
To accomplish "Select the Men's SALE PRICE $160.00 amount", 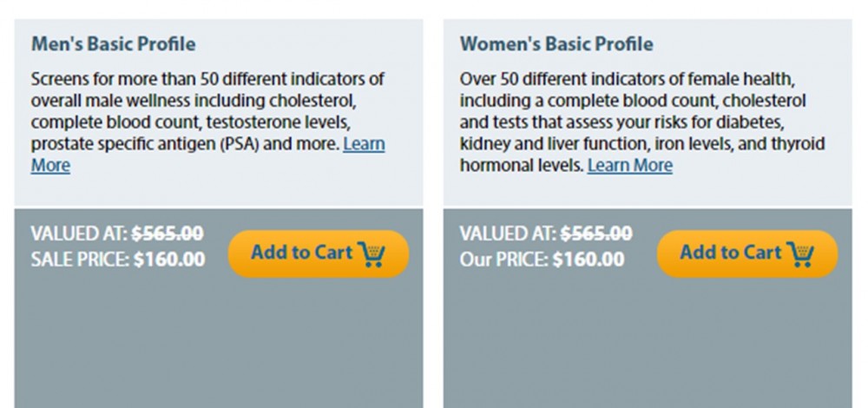I will tap(169, 259).
